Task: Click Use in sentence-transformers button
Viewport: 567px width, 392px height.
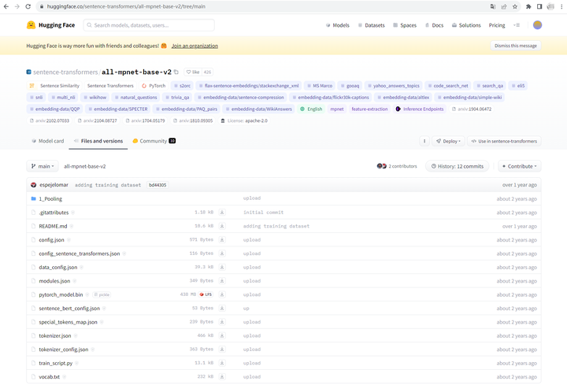Action: (504, 141)
